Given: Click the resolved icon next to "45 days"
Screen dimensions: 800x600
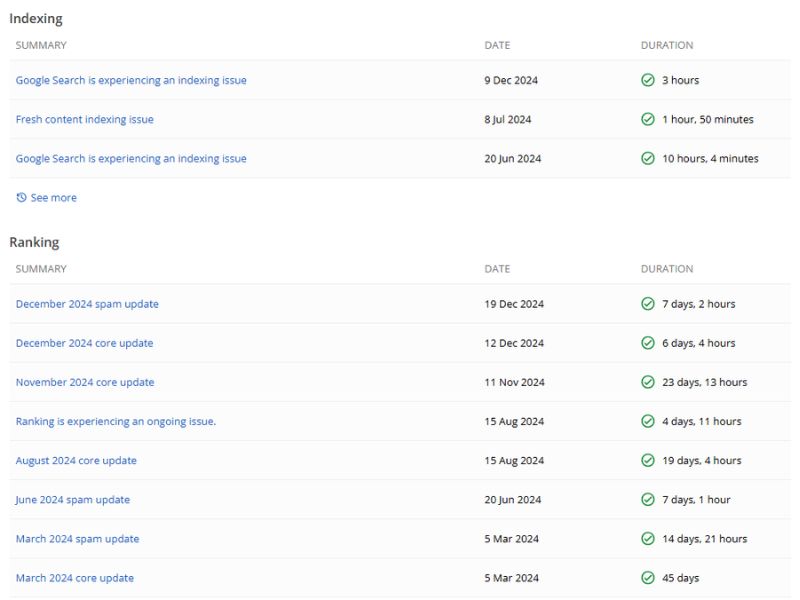Looking at the screenshot, I should click(648, 577).
